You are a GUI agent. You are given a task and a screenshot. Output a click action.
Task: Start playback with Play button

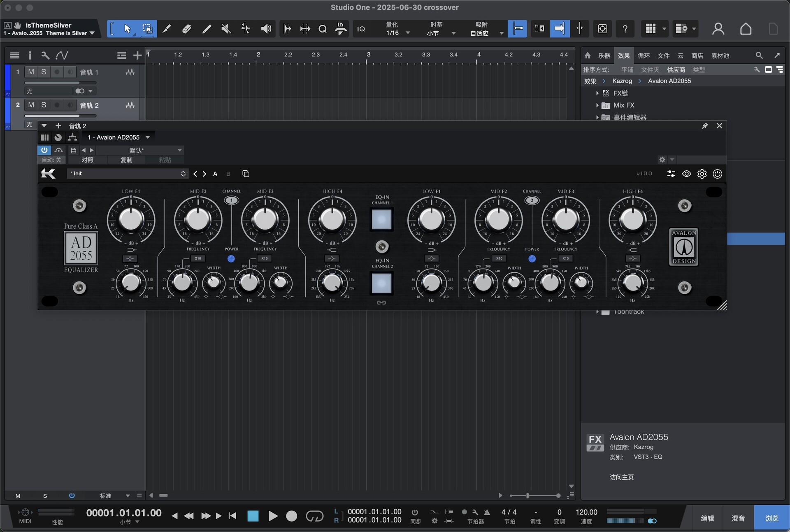(x=272, y=516)
